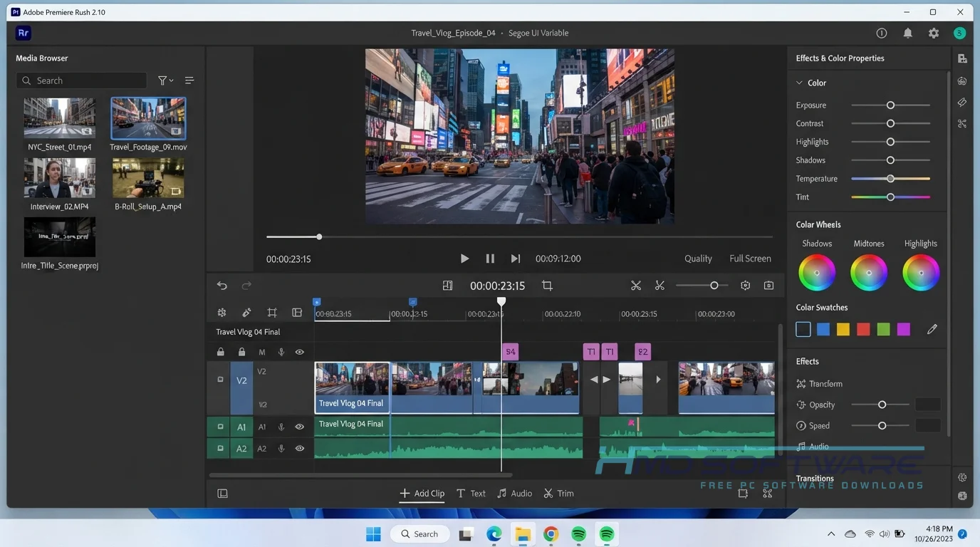The image size is (980, 547).
Task: Toggle the header row microphone icon
Action: (281, 352)
